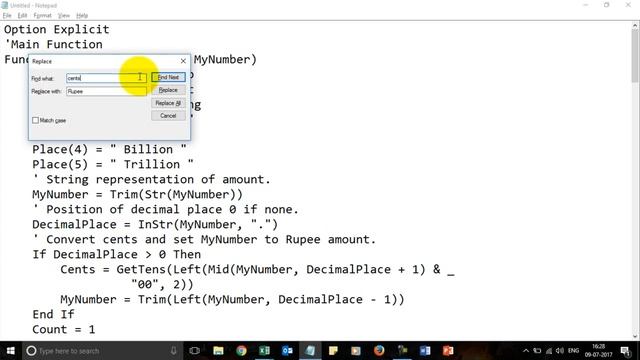
Task: Open the Action Center notifications icon
Action: tap(625, 351)
